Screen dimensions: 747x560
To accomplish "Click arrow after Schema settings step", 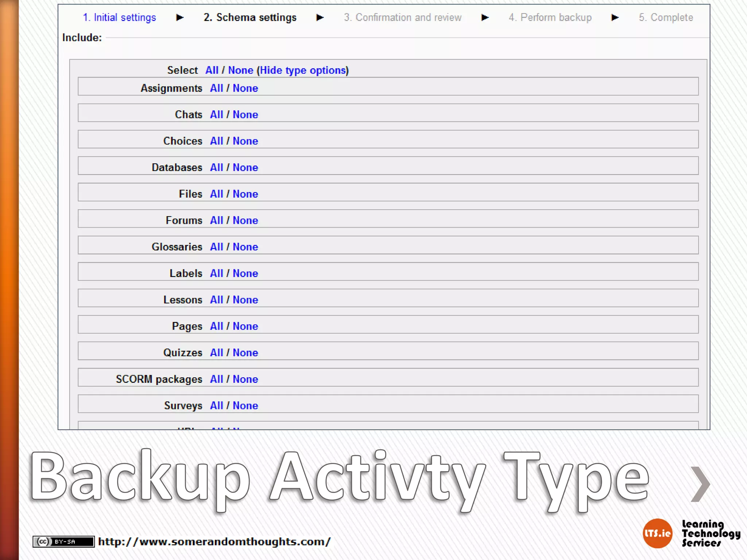I will (320, 17).
